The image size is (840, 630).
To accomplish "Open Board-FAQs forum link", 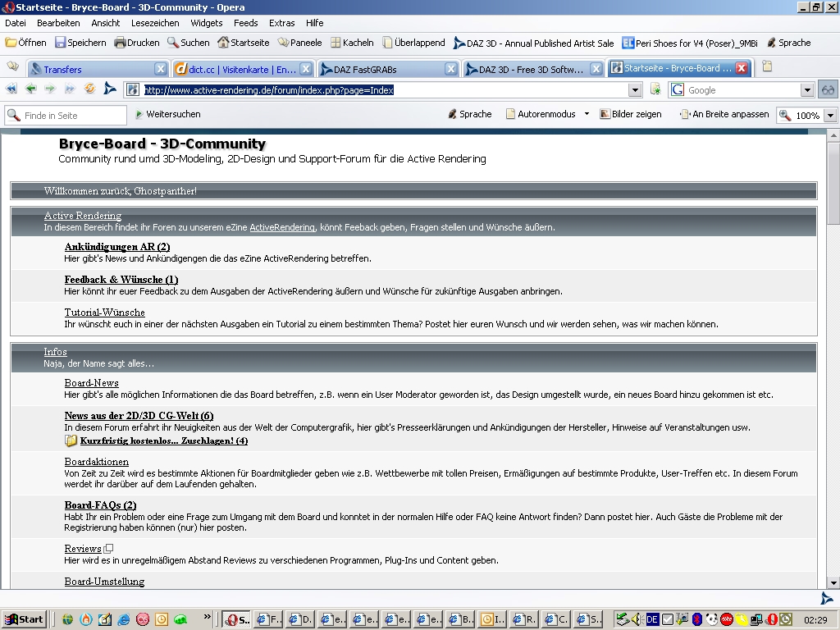I will (x=100, y=505).
